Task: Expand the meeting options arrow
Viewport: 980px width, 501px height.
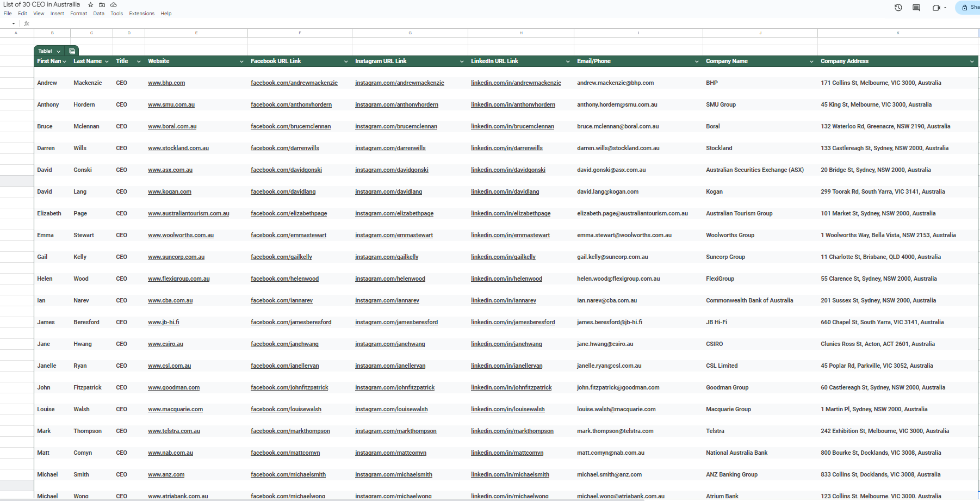Action: 945,8
